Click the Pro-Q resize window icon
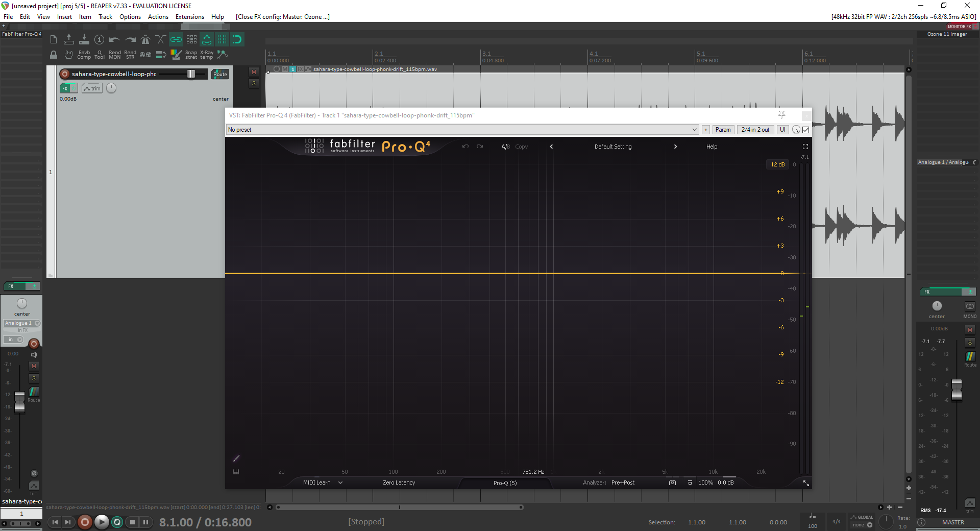The height and width of the screenshot is (531, 980). 806,483
